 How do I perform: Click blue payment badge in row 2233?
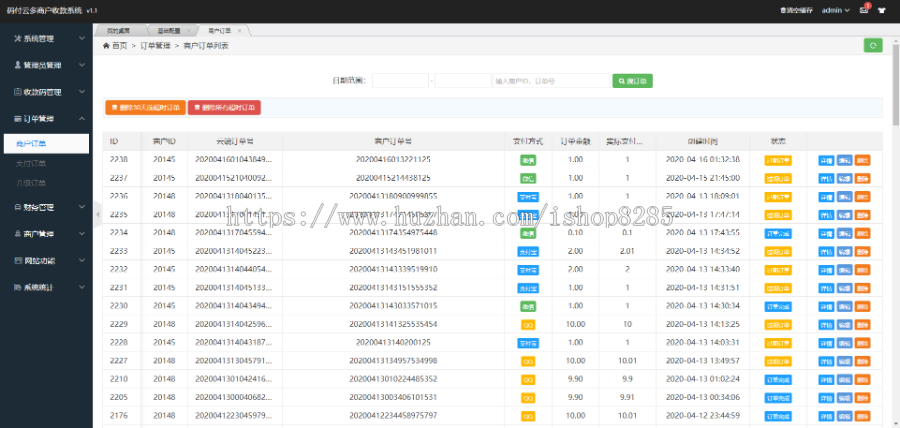click(x=528, y=252)
